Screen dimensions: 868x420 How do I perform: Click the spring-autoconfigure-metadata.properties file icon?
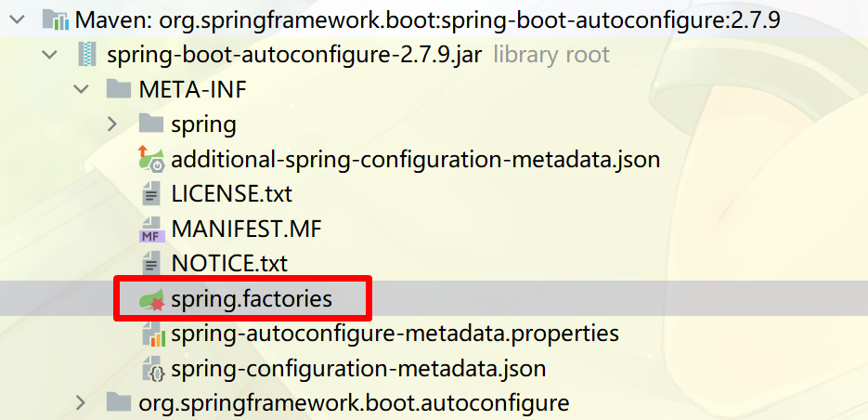[153, 334]
